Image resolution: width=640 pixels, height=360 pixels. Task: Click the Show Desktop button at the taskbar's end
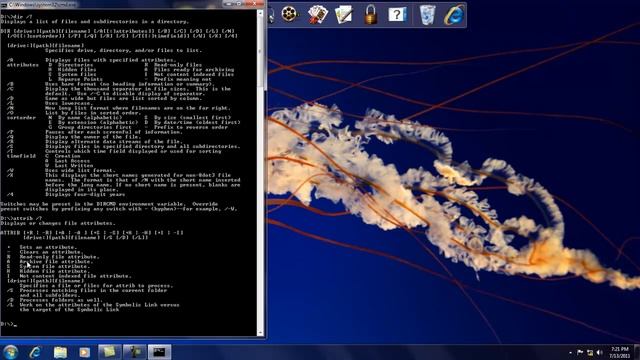pos(637,352)
